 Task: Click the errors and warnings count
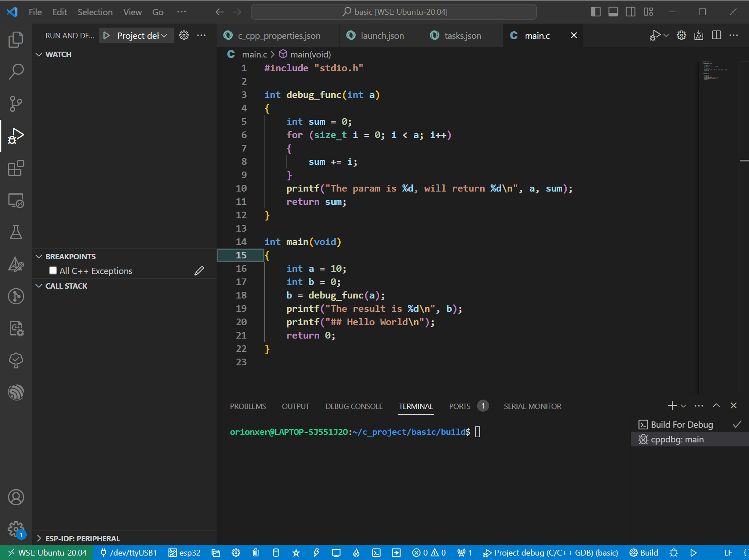tap(429, 553)
